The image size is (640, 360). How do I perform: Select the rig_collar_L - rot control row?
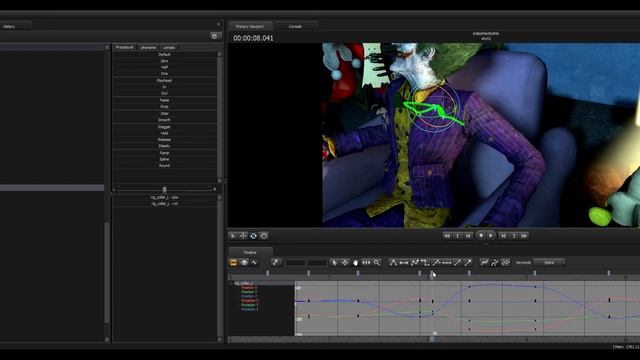point(164,204)
